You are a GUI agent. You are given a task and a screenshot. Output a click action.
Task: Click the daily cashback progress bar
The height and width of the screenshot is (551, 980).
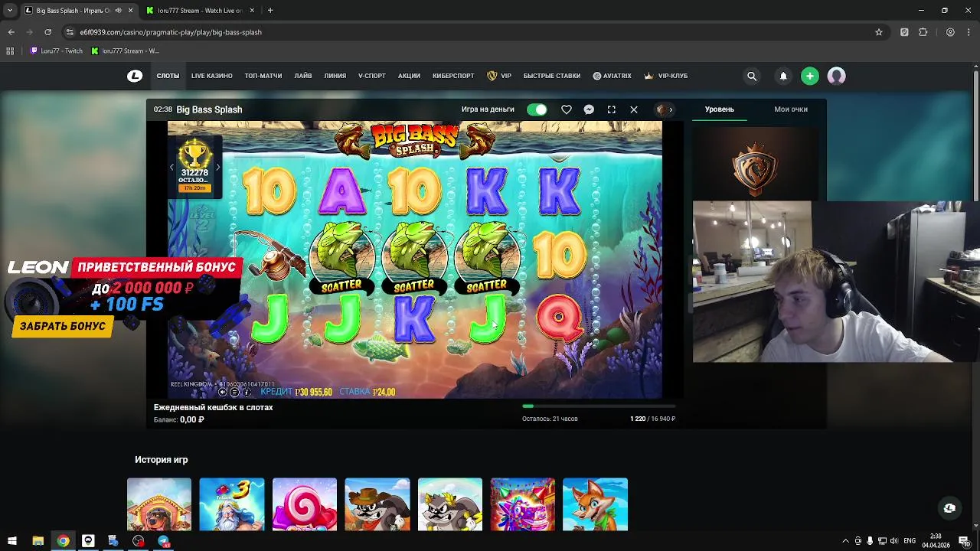pos(599,406)
